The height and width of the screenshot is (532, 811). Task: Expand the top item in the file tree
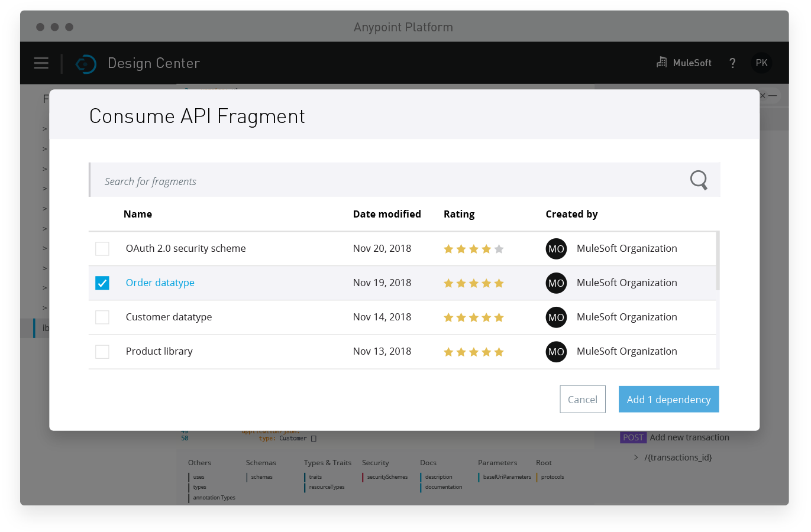click(43, 128)
